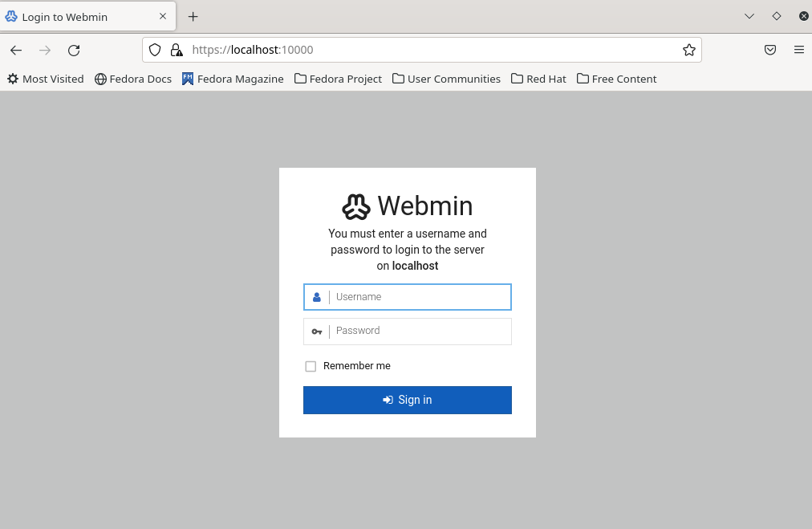Open the Firefox save-to-Pocket icon
812x529 pixels.
769,49
